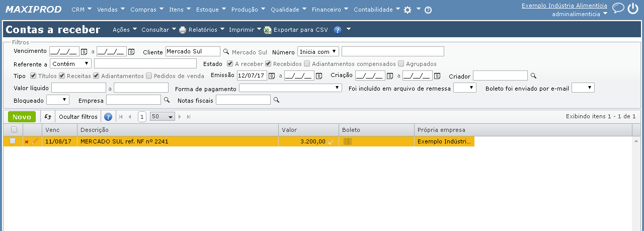The width and height of the screenshot is (644, 231).
Task: Click the Cliente input with Mercado Sul
Action: [193, 51]
